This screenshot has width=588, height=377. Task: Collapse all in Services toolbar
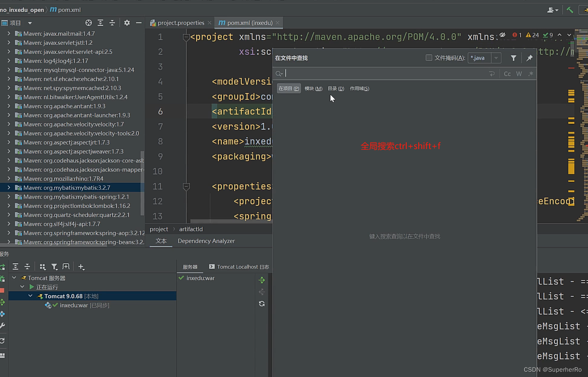(27, 267)
